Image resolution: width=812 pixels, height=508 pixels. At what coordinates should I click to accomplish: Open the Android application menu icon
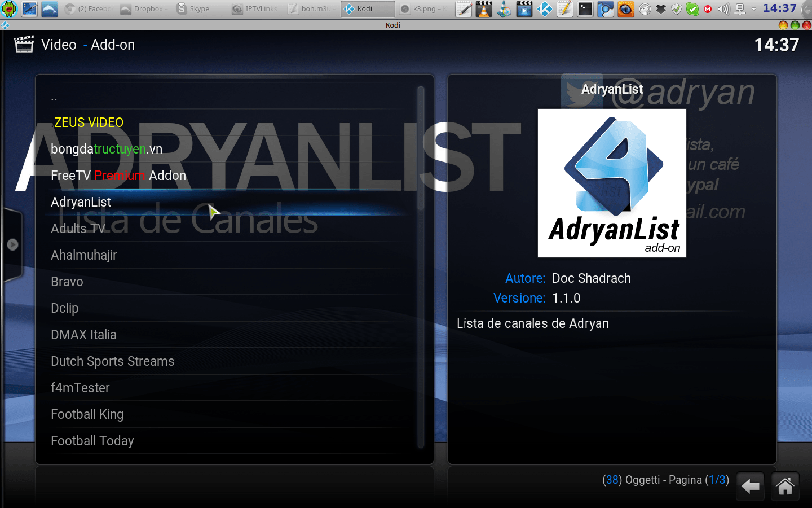pyautogui.click(x=10, y=9)
